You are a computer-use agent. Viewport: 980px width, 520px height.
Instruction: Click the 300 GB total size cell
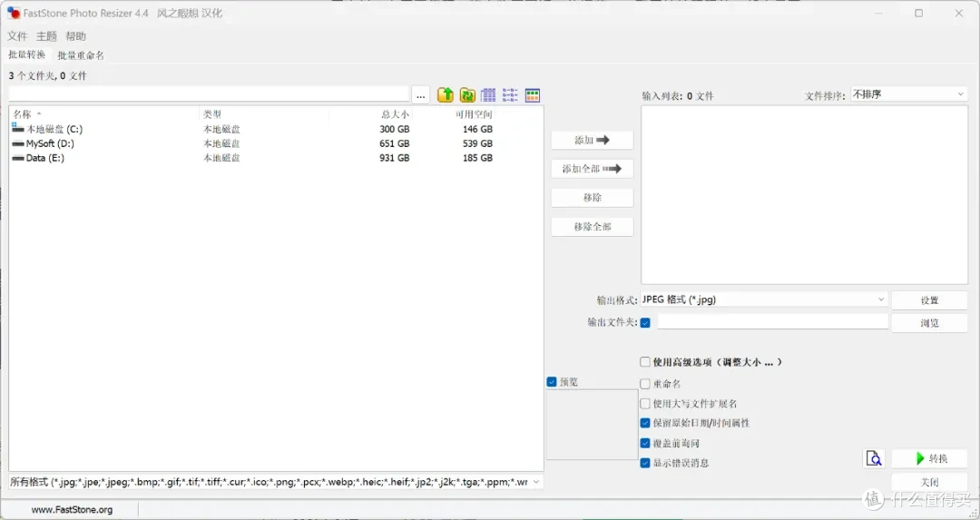pyautogui.click(x=395, y=129)
